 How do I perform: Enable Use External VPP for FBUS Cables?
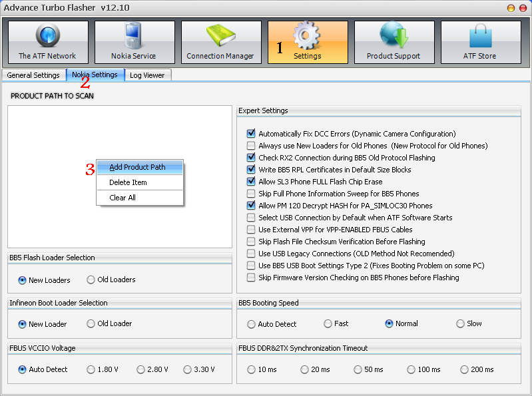251,230
